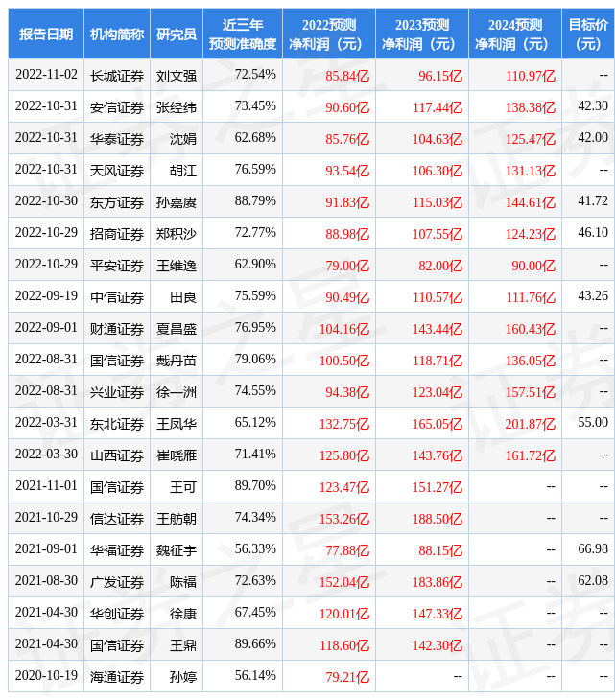Click the 近三年预测准确度 header
The height and width of the screenshot is (700, 615).
click(x=243, y=34)
